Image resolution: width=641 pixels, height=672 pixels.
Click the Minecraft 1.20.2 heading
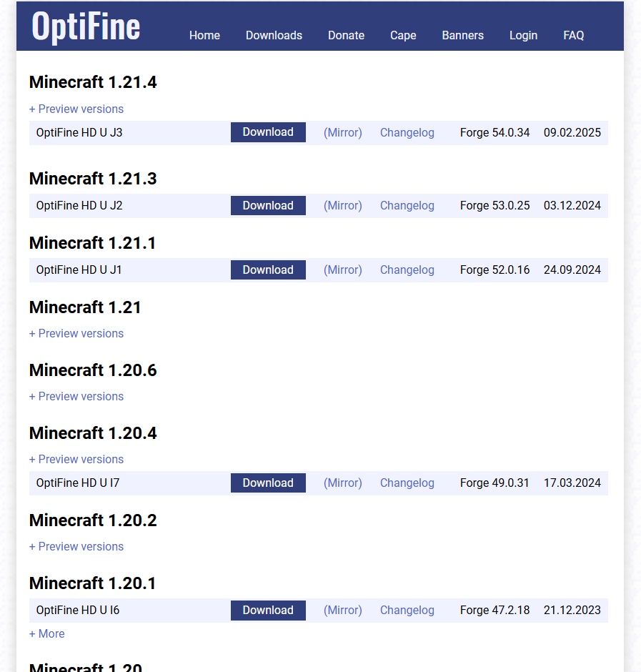click(93, 520)
